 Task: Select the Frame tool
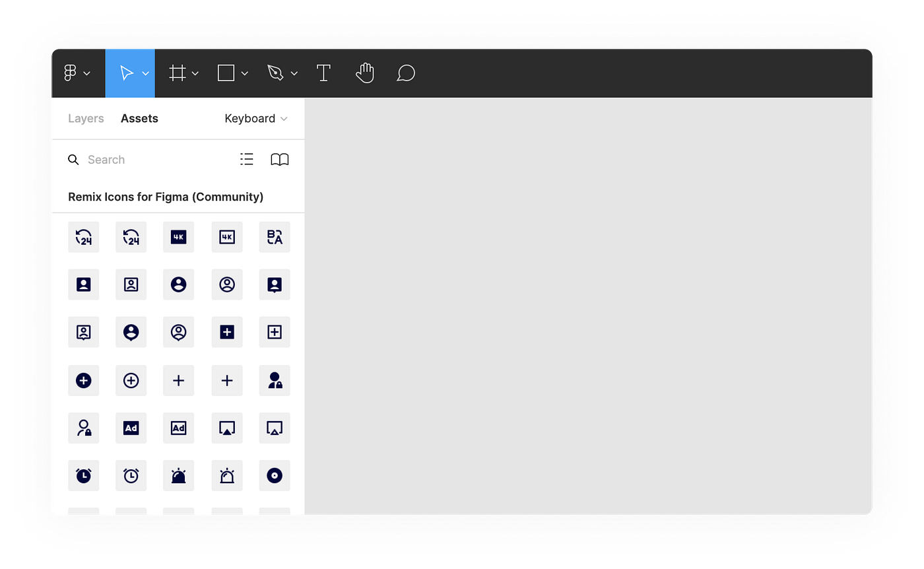pyautogui.click(x=177, y=73)
